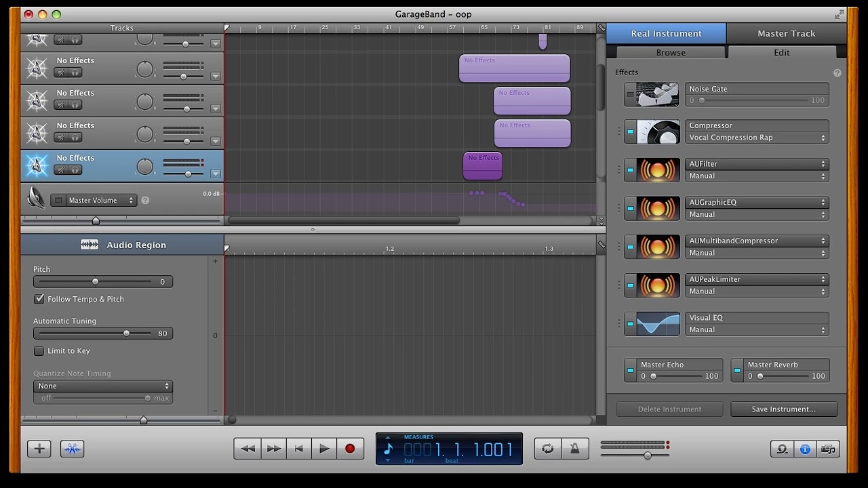Image resolution: width=868 pixels, height=488 pixels.
Task: Open the Quantize Note Timing dropdown
Action: (103, 386)
